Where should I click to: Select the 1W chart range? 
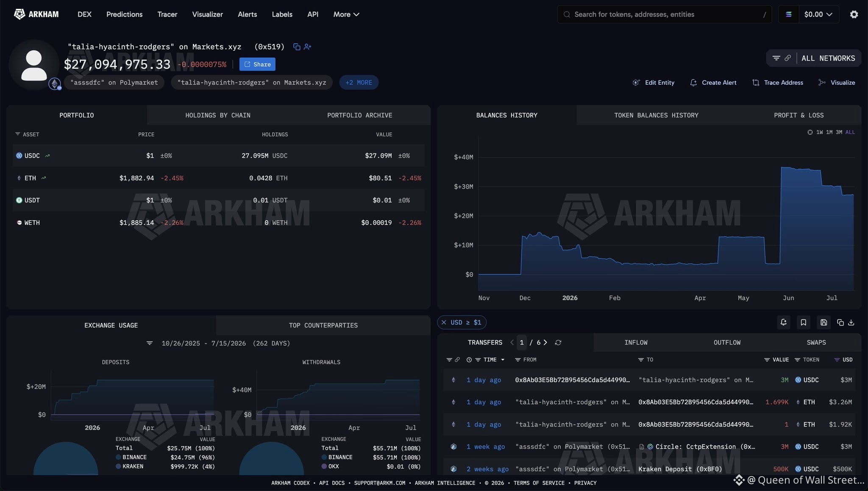pyautogui.click(x=819, y=132)
